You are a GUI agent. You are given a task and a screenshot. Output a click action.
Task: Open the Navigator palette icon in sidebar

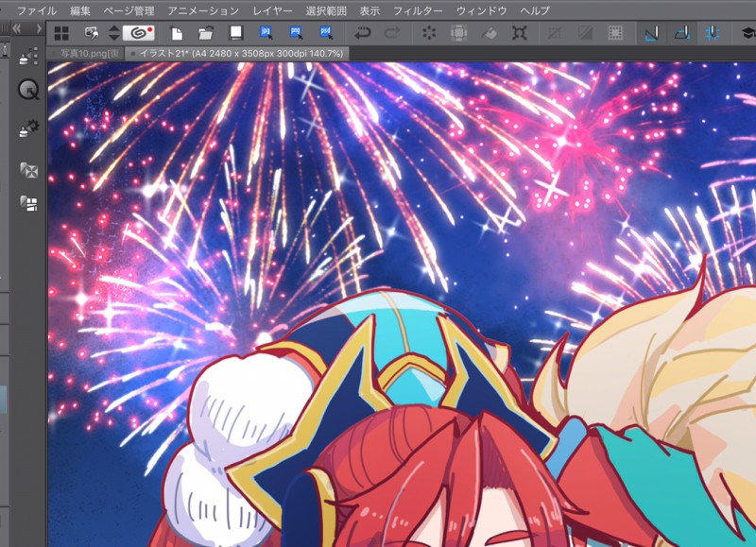[28, 170]
